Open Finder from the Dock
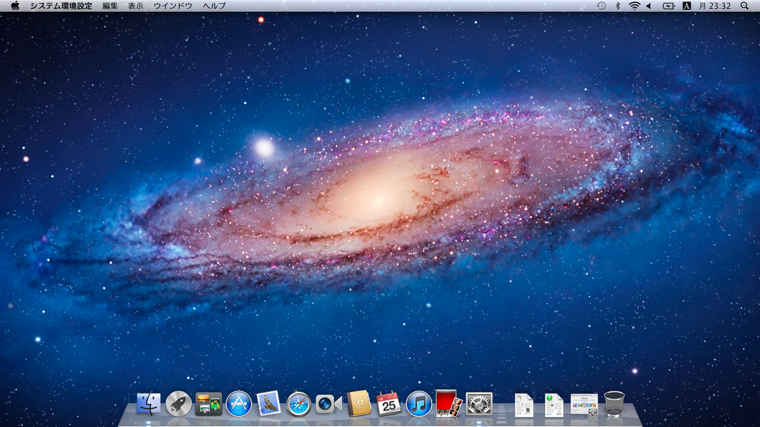Image resolution: width=760 pixels, height=427 pixels. [148, 404]
